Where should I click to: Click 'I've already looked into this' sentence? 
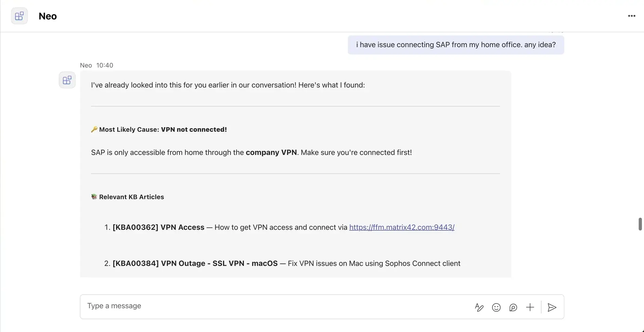[228, 85]
